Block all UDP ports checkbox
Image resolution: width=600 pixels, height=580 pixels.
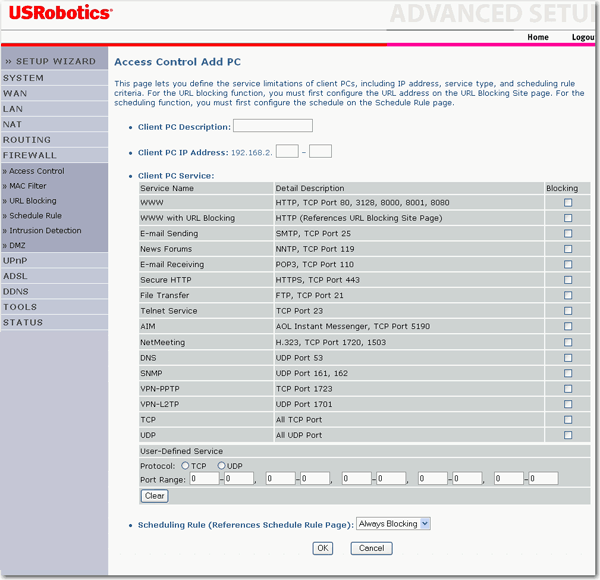coord(568,435)
